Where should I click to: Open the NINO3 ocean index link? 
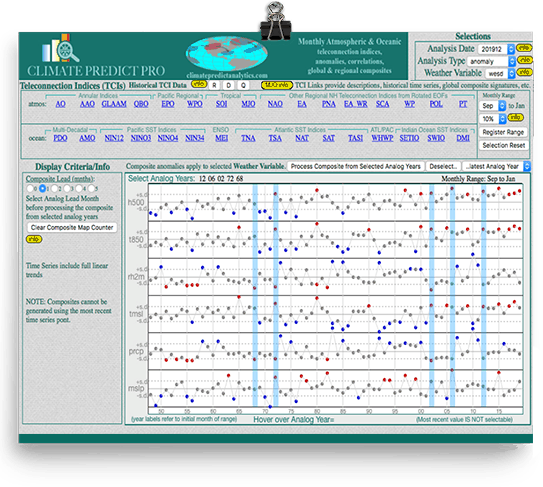141,138
